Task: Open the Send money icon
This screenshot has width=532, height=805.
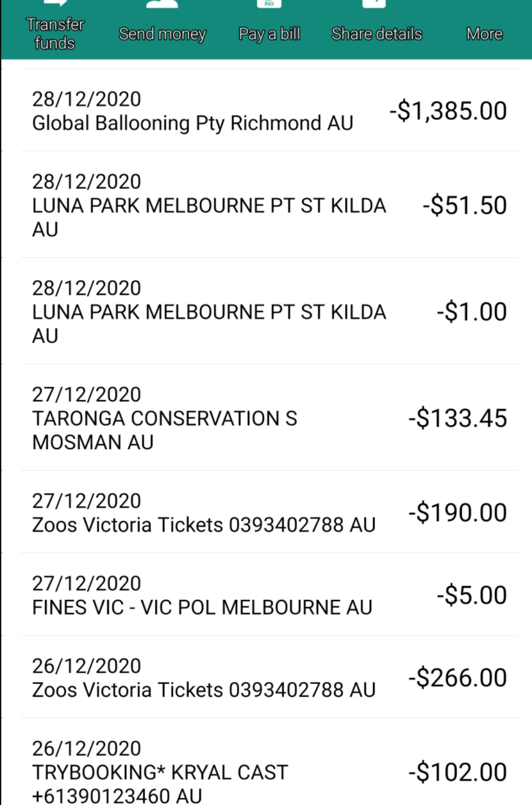Action: [162, 3]
